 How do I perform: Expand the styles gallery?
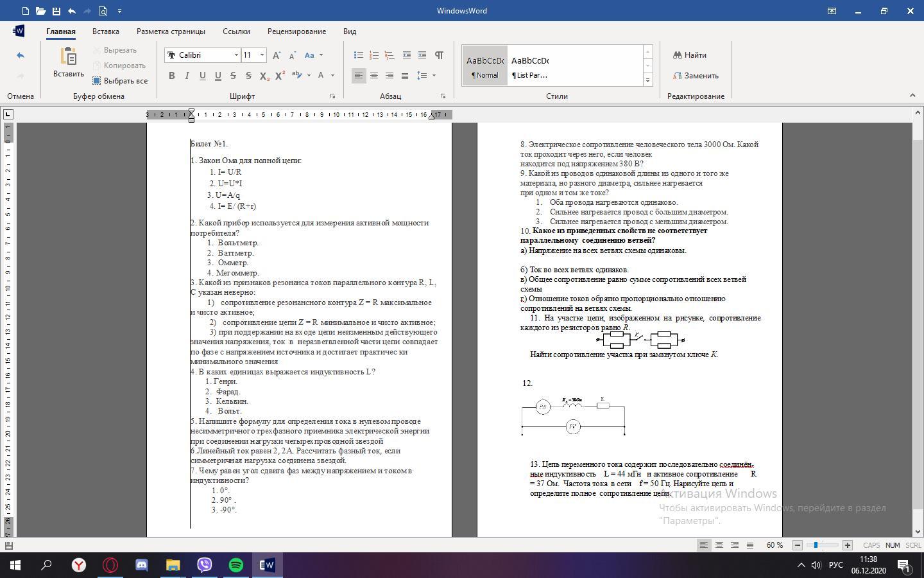(x=647, y=80)
